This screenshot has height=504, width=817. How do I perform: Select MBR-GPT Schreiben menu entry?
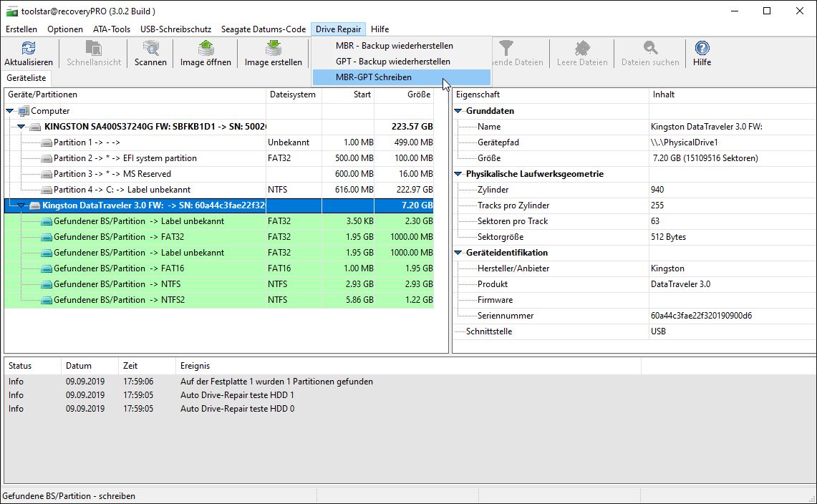tap(374, 77)
